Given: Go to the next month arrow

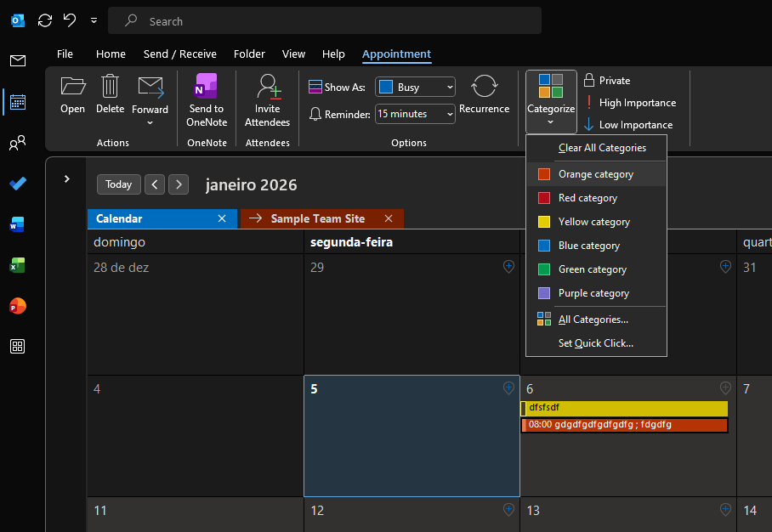Looking at the screenshot, I should (x=179, y=184).
